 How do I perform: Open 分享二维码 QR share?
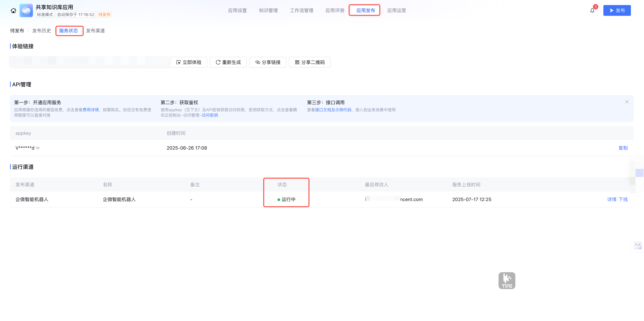coord(310,62)
